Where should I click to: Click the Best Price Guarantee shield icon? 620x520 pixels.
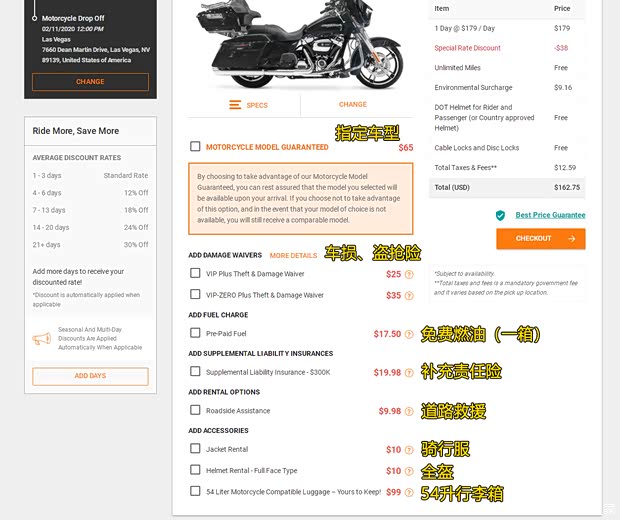(500, 216)
